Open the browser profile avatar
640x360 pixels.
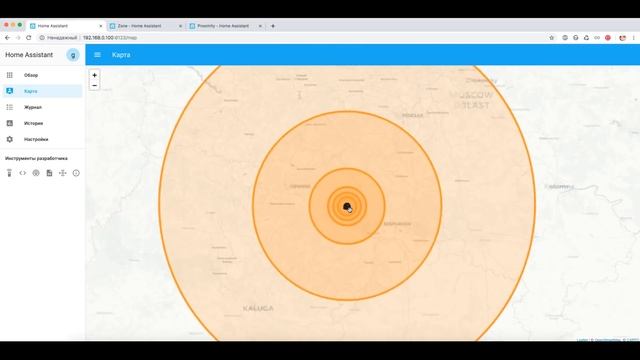[622, 38]
